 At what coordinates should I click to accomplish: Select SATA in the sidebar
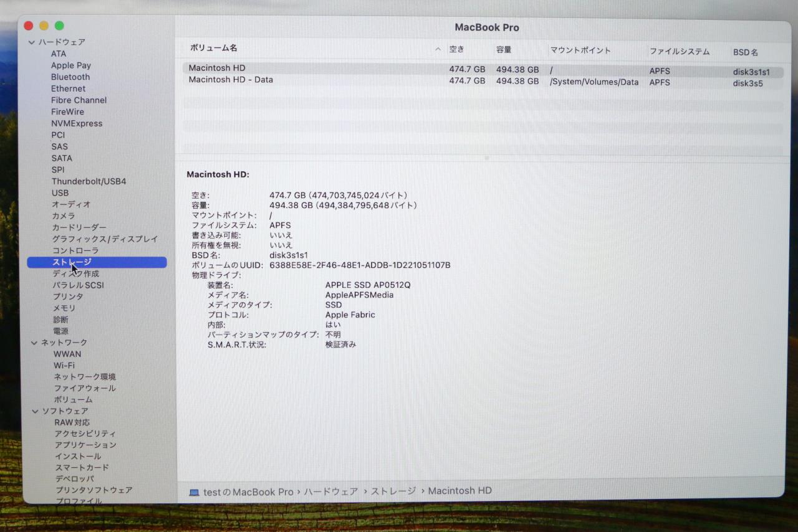[x=62, y=158]
